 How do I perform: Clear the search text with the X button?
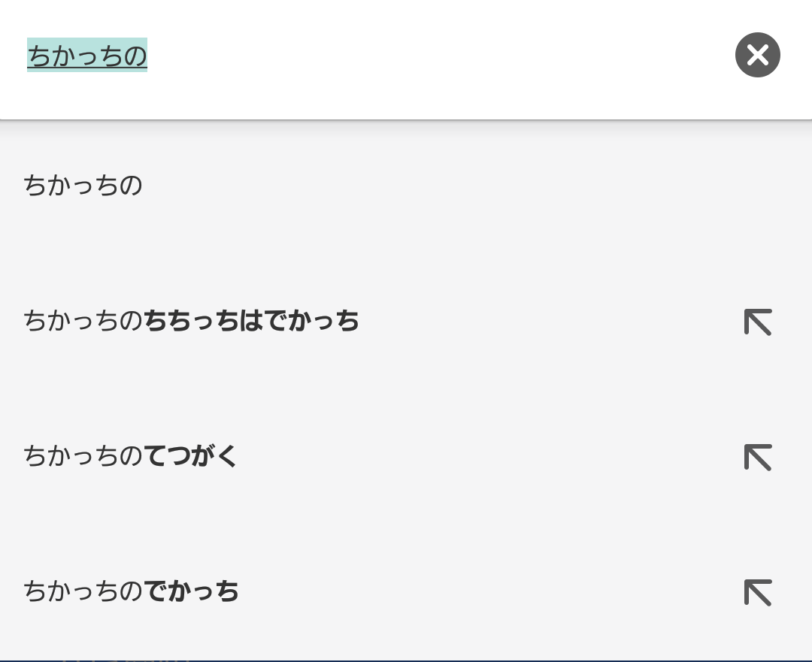758,55
